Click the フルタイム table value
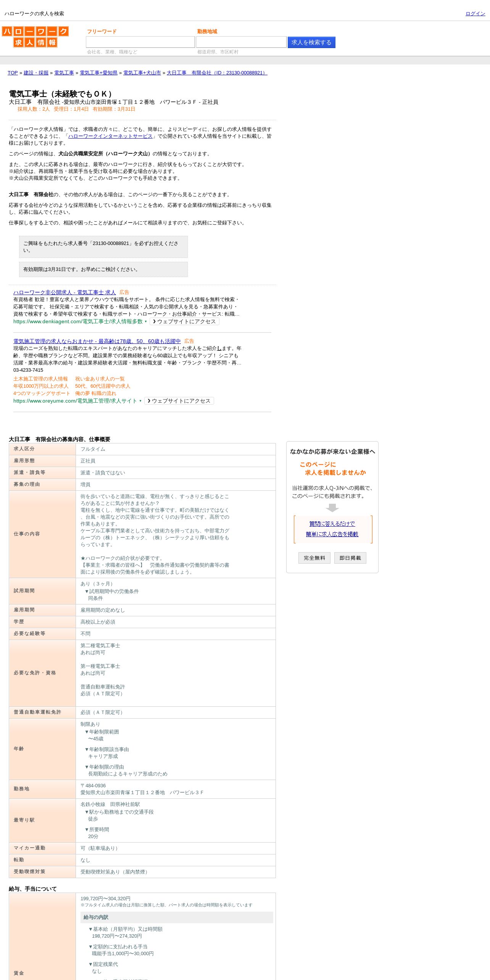This screenshot has height=980, width=490. [93, 450]
